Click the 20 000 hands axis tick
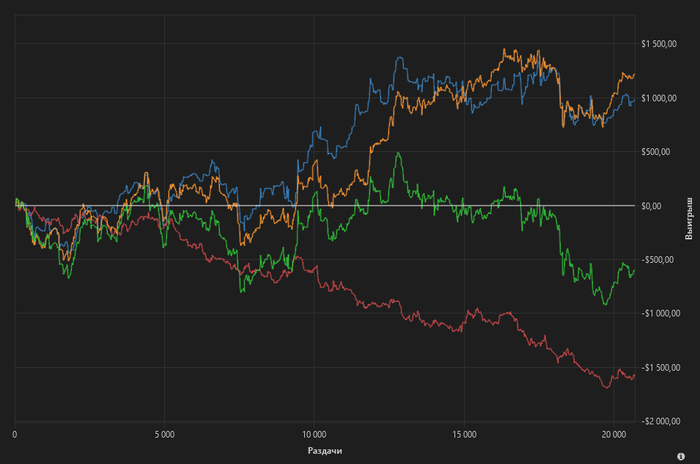The width and height of the screenshot is (700, 464). coord(614,435)
